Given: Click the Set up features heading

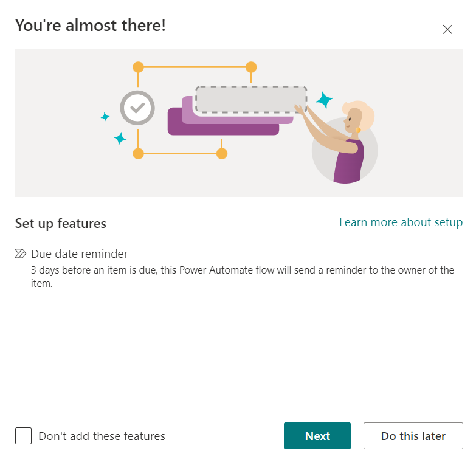Looking at the screenshot, I should tap(61, 224).
